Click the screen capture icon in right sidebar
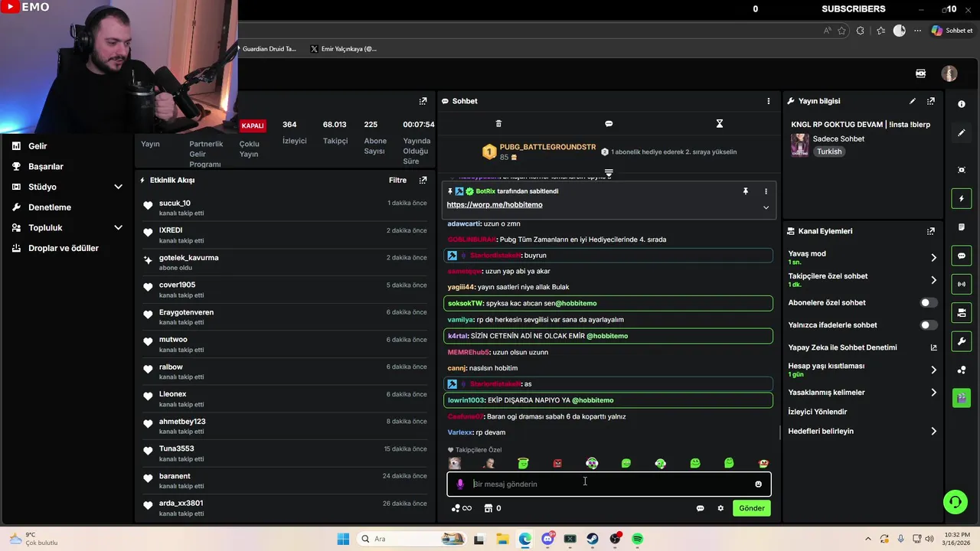 click(x=962, y=170)
